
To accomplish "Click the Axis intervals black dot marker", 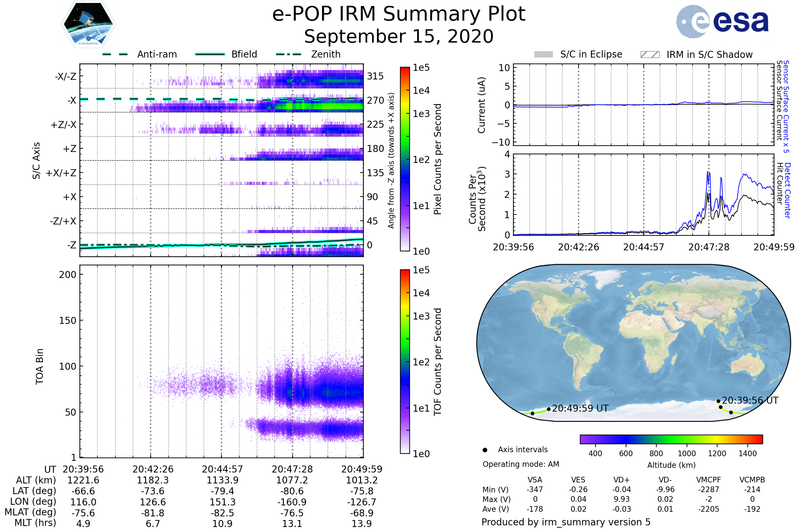I will (x=485, y=450).
